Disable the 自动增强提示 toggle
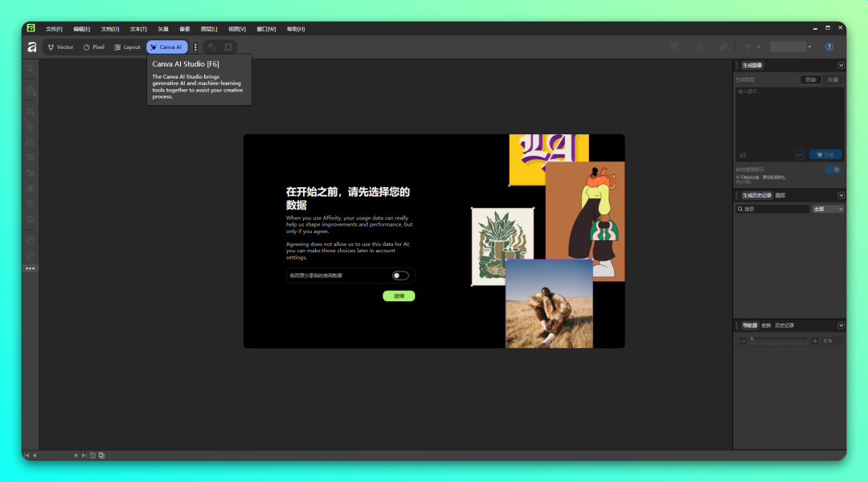 (x=833, y=170)
